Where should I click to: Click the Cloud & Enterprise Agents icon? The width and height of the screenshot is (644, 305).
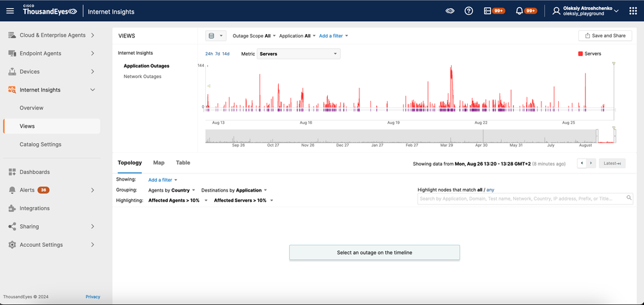tap(12, 35)
